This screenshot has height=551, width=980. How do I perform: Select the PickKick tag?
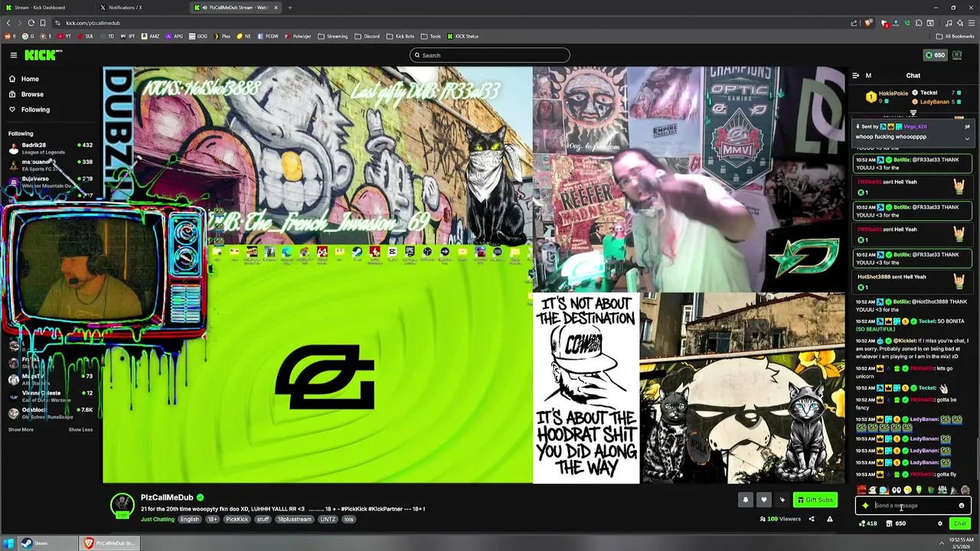[x=237, y=519]
